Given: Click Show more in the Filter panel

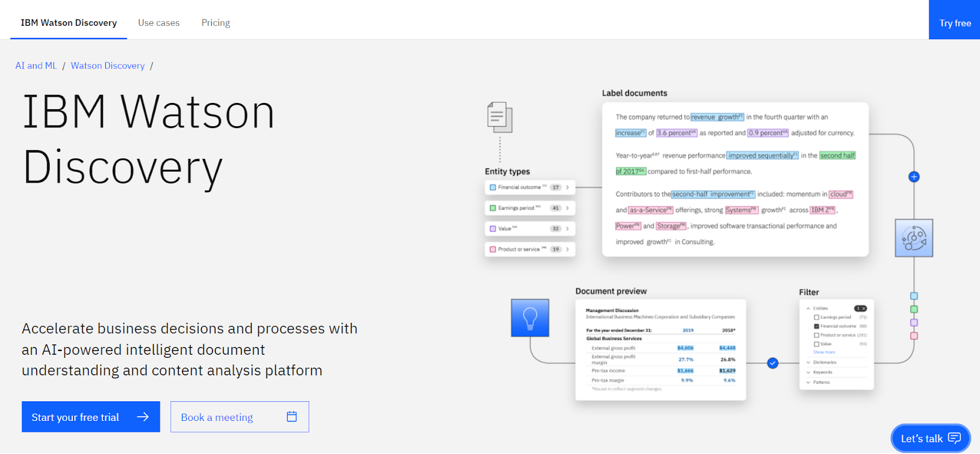Looking at the screenshot, I should pos(824,352).
